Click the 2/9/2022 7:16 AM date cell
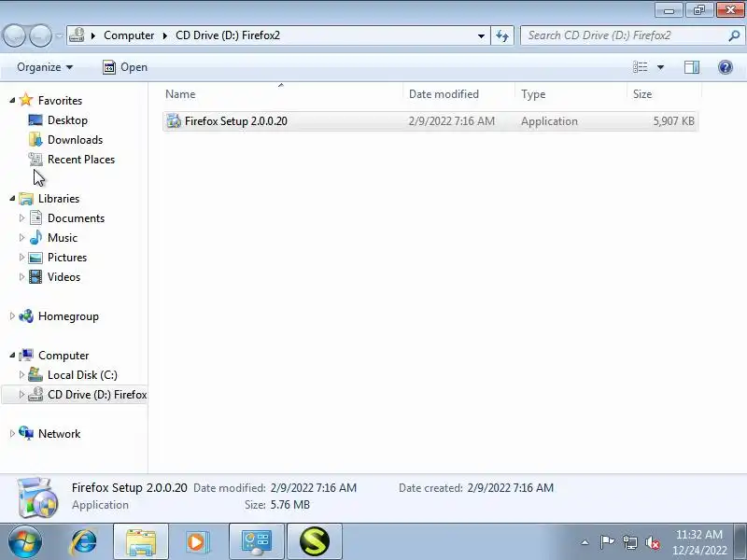The image size is (747, 560). coord(452,121)
